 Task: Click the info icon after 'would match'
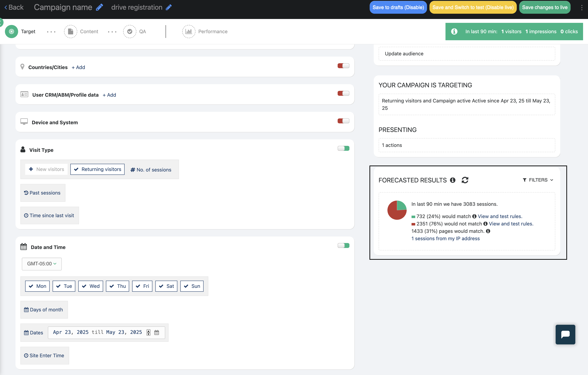click(474, 216)
